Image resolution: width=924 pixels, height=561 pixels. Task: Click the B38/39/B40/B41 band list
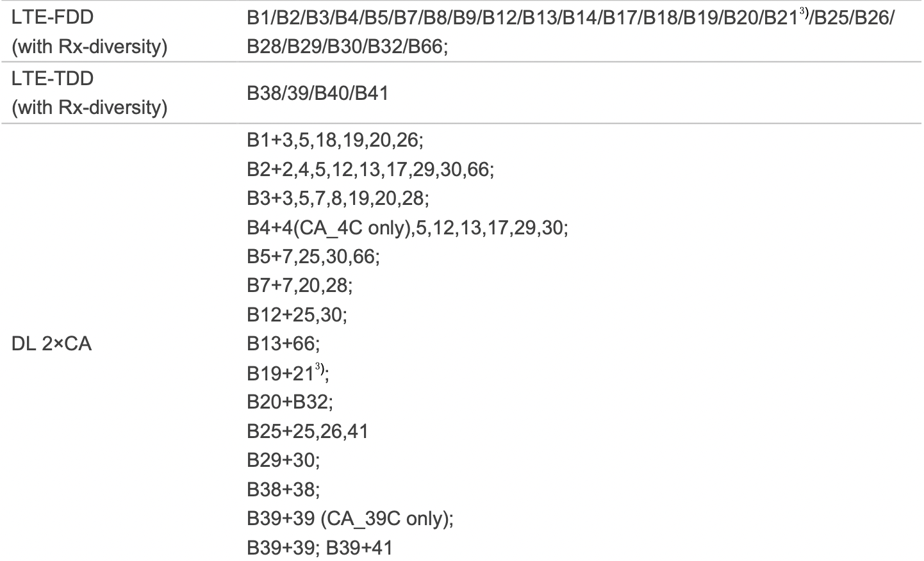[x=318, y=93]
